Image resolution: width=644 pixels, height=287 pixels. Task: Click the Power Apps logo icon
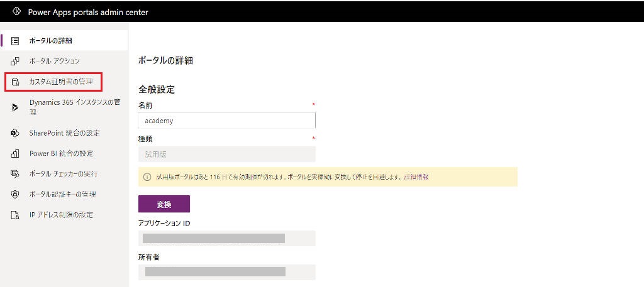(17, 12)
